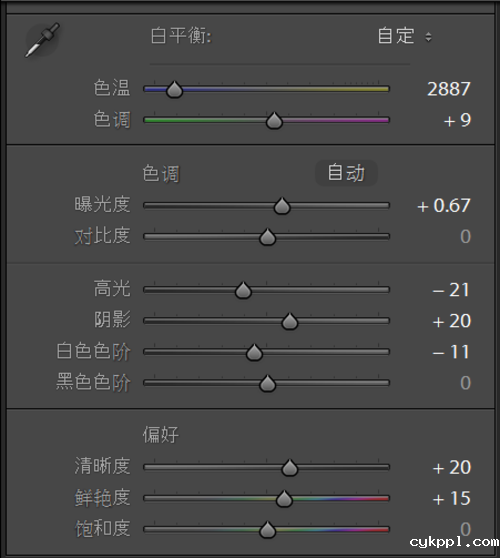Click the 曝光度 label
Viewport: 500px width, 558px height.
click(102, 205)
